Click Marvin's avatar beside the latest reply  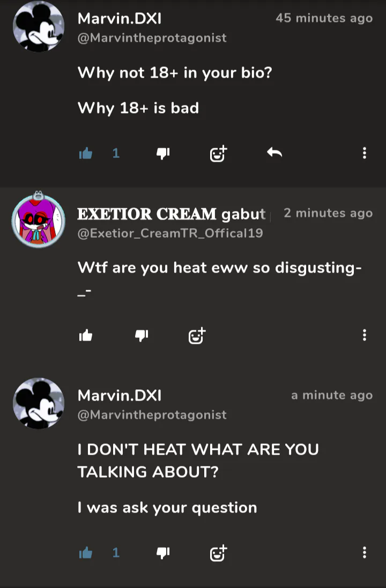[39, 403]
